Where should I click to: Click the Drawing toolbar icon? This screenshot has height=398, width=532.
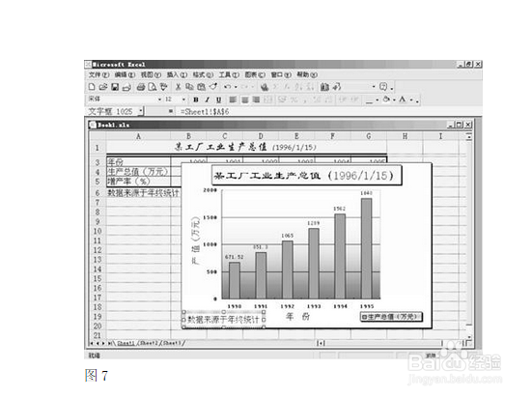pyautogui.click(x=337, y=87)
